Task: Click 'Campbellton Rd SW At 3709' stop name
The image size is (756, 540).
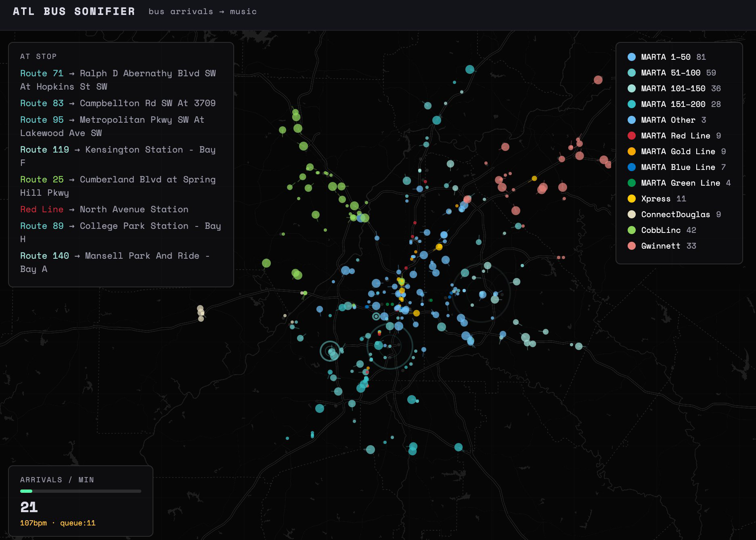Action: pos(148,103)
